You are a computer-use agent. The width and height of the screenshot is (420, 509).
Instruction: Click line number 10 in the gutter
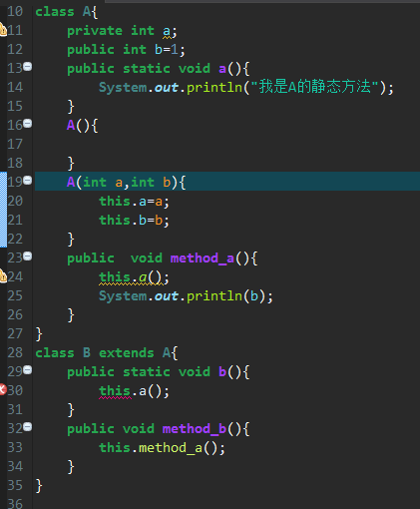coord(15,11)
